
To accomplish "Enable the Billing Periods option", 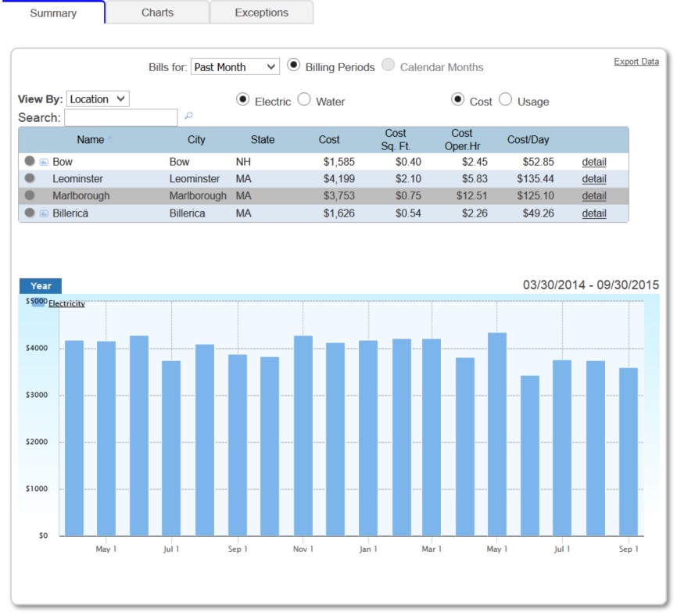I will pyautogui.click(x=292, y=66).
